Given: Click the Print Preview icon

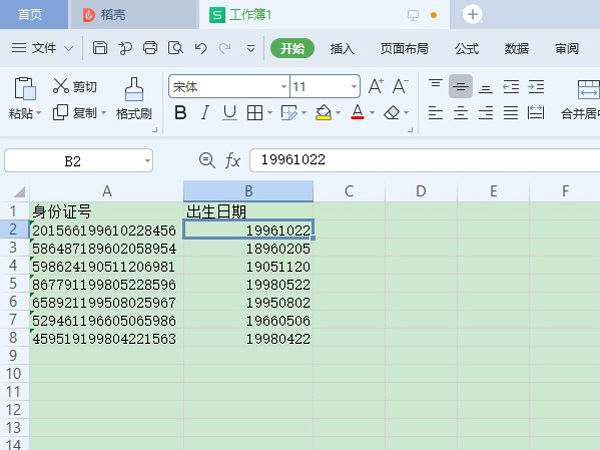Looking at the screenshot, I should point(175,48).
